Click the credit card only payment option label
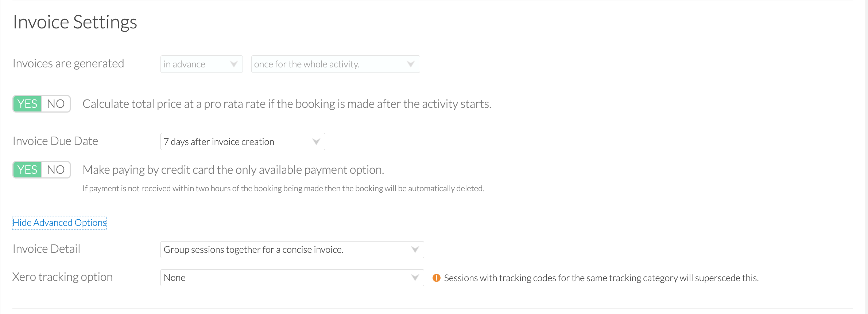Viewport: 868px width, 314px height. point(233,170)
